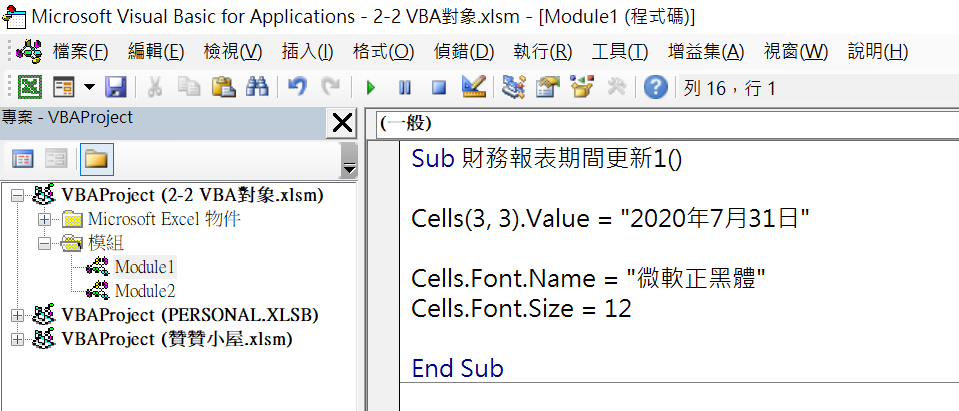The width and height of the screenshot is (959, 411).
Task: Expand VBAProject (贊贊小屋.xlsm) node
Action: [17, 339]
